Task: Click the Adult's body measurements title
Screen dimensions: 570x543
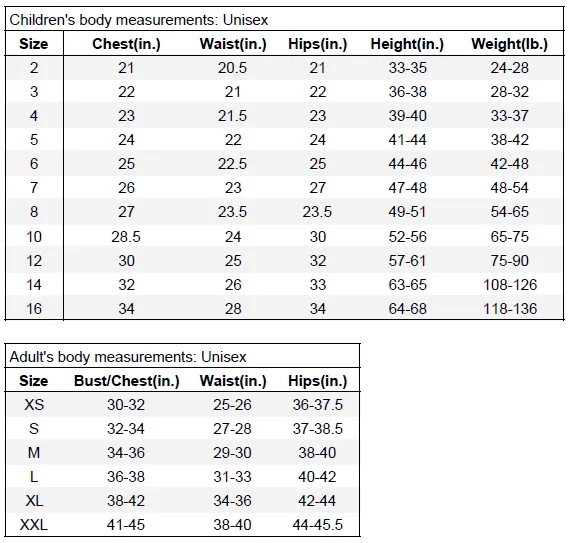Action: (x=128, y=357)
